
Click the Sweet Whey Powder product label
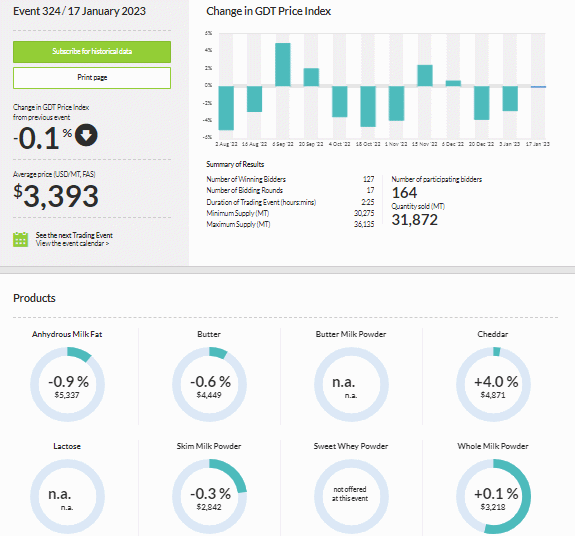coord(351,446)
